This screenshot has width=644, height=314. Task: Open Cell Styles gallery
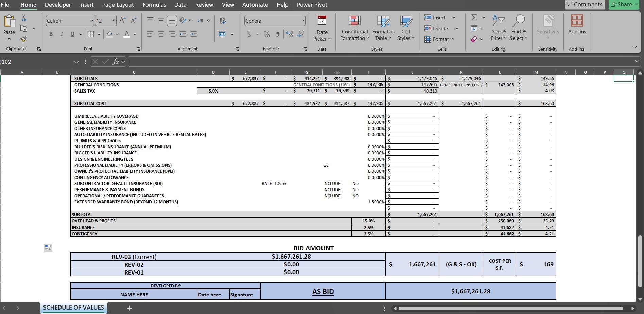[x=406, y=28]
